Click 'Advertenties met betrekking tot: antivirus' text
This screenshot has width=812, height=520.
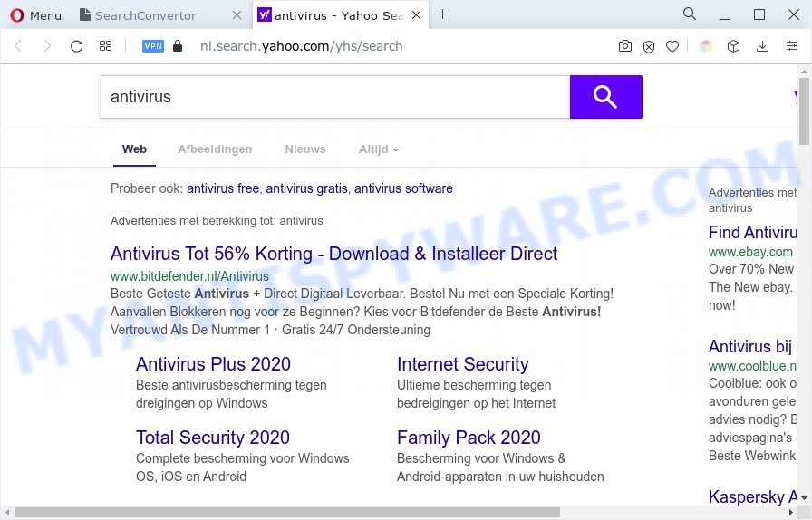217,221
